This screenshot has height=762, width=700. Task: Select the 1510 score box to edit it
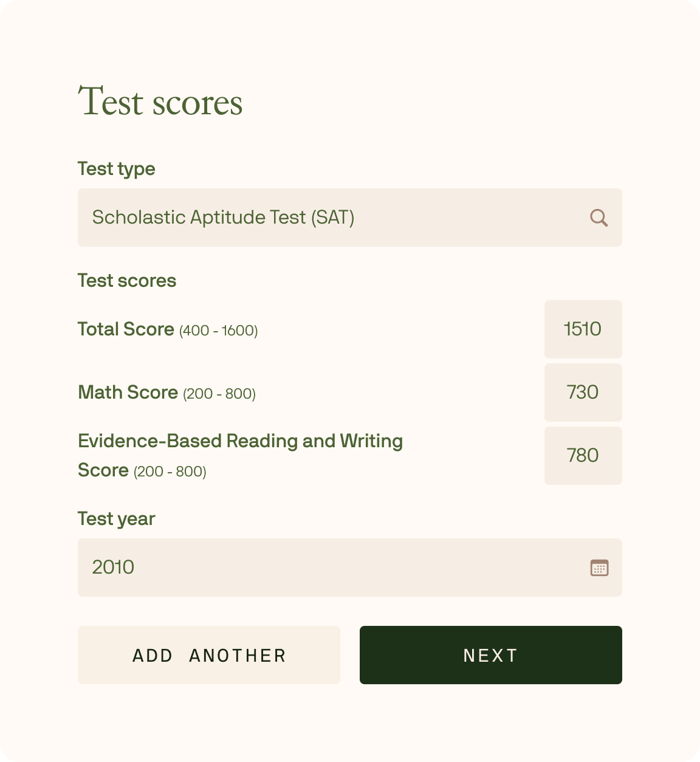[x=582, y=329]
